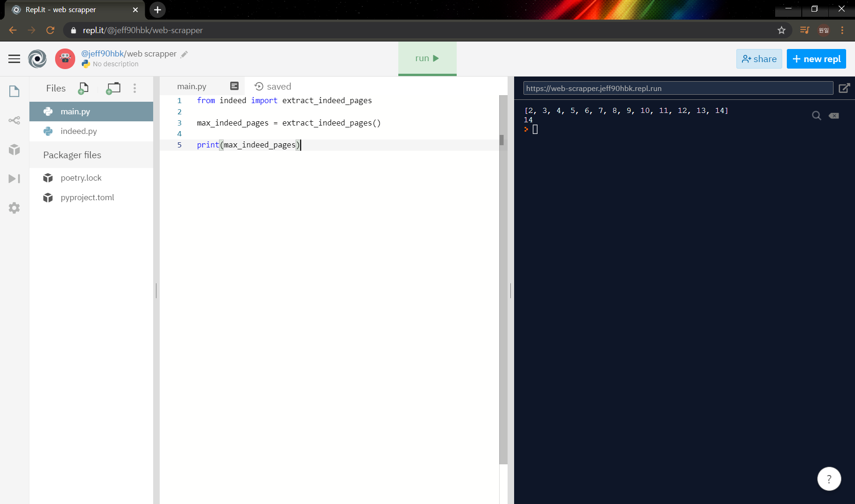Image resolution: width=855 pixels, height=504 pixels.
Task: Open the Packages cube sidebar icon
Action: tap(14, 149)
